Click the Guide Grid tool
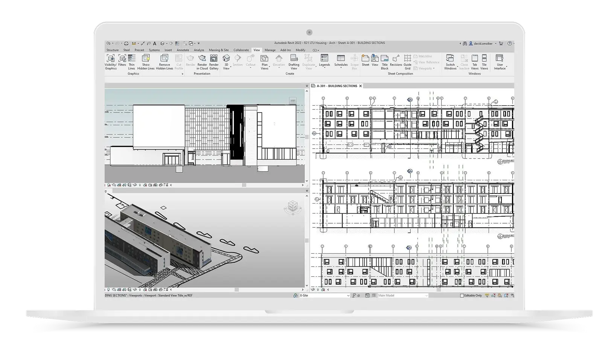Screen dimensions: 614x364 (x=408, y=62)
